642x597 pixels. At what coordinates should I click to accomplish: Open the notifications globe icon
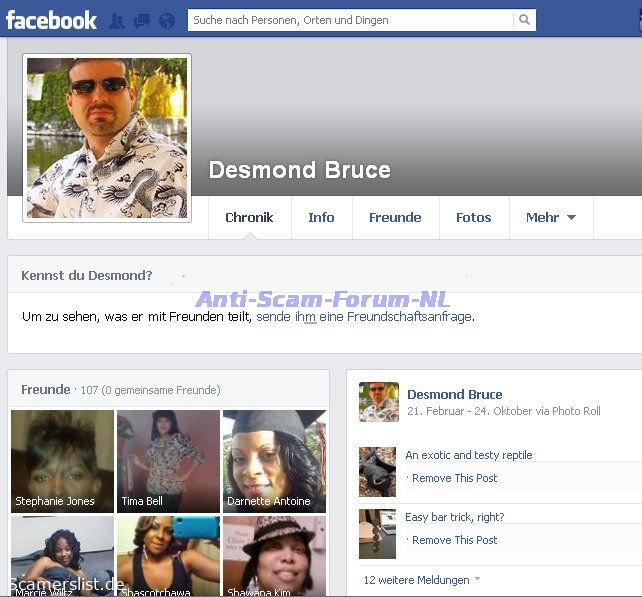[166, 20]
